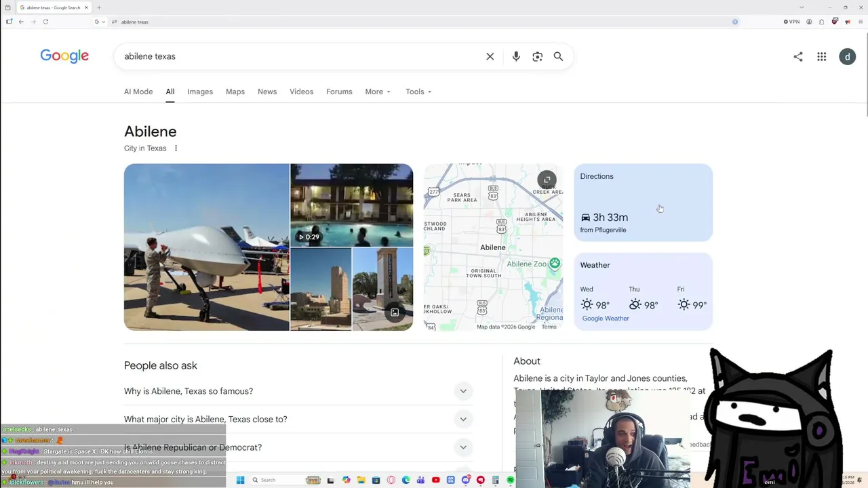Open the Weather forecast card

(x=644, y=292)
